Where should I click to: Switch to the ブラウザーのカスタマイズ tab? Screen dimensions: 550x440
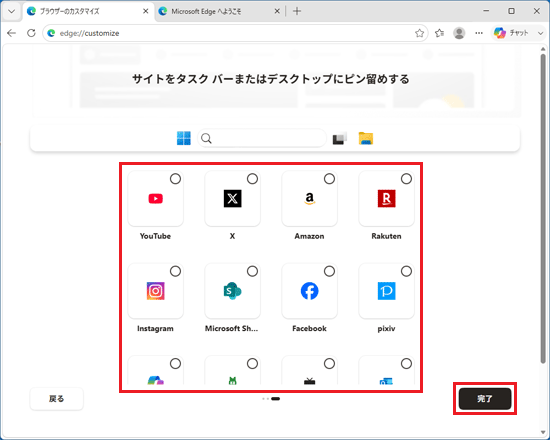[x=89, y=11]
